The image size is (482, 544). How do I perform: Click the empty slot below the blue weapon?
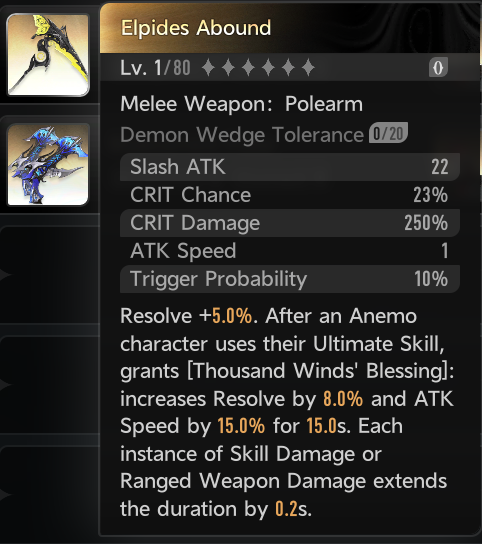coord(50,273)
